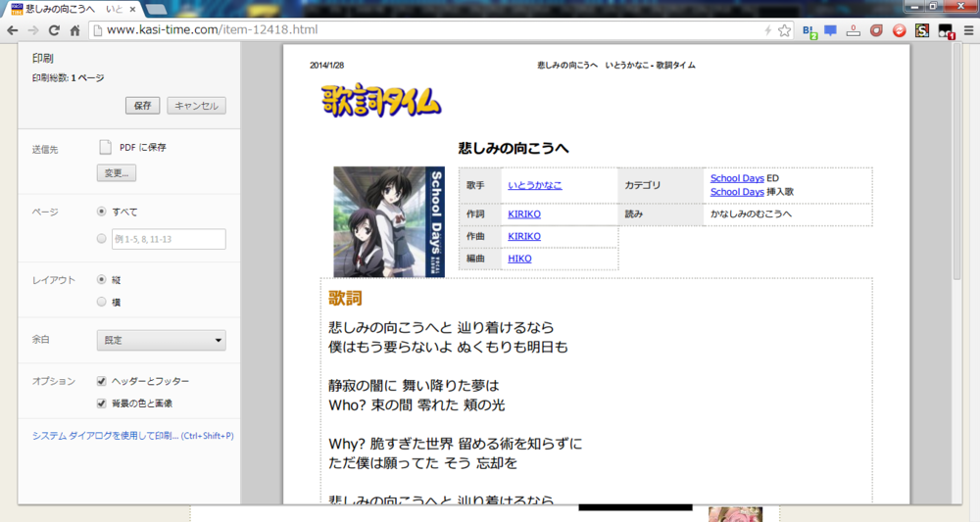Select the custom page range radio button

pyautogui.click(x=101, y=239)
